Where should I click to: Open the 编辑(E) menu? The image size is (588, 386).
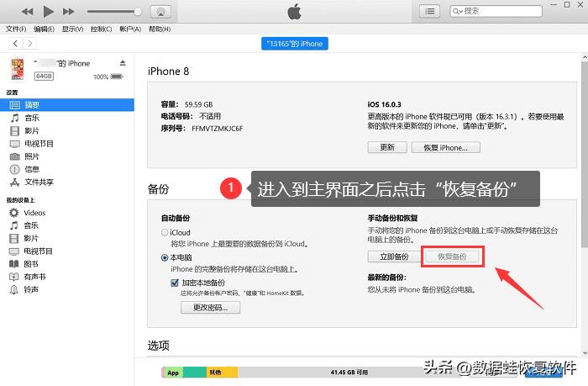[x=44, y=29]
